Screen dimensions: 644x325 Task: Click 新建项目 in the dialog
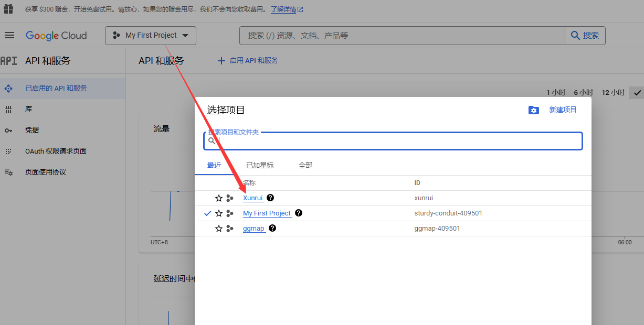point(563,110)
